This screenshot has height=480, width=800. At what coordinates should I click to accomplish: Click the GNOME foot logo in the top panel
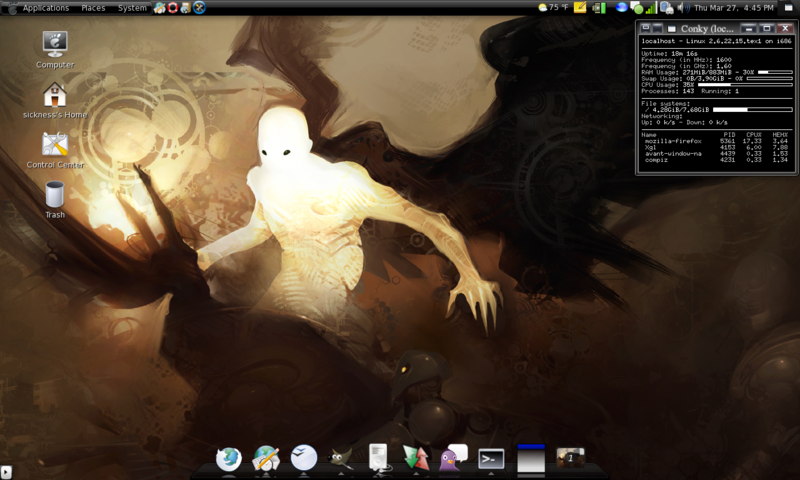pyautogui.click(x=11, y=8)
